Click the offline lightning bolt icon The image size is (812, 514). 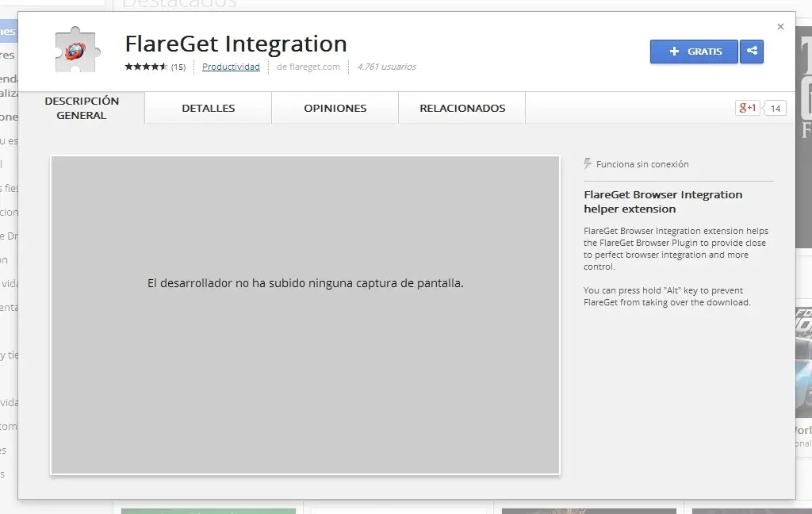[x=588, y=163]
